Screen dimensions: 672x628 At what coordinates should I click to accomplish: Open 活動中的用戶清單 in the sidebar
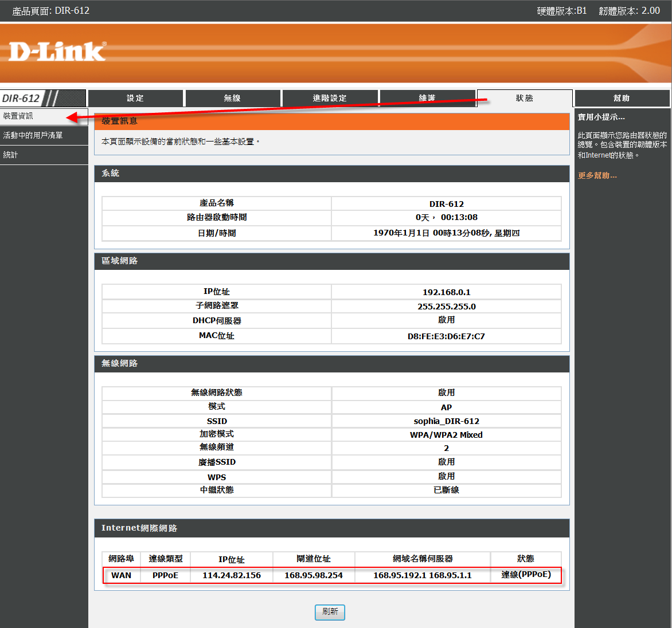point(33,135)
